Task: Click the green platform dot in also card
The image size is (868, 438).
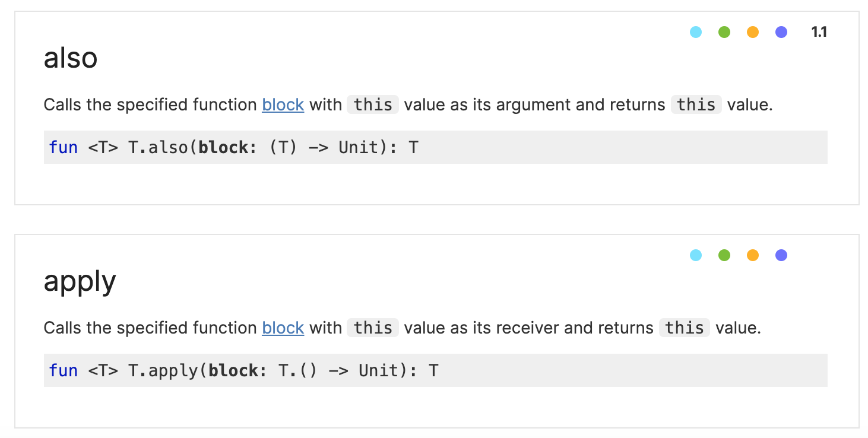Action: tap(724, 32)
